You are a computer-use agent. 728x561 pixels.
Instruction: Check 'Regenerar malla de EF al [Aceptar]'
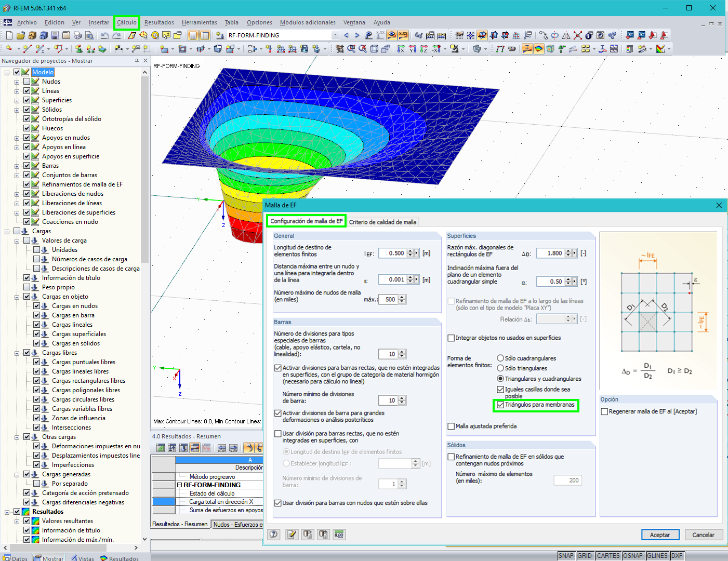pos(604,411)
